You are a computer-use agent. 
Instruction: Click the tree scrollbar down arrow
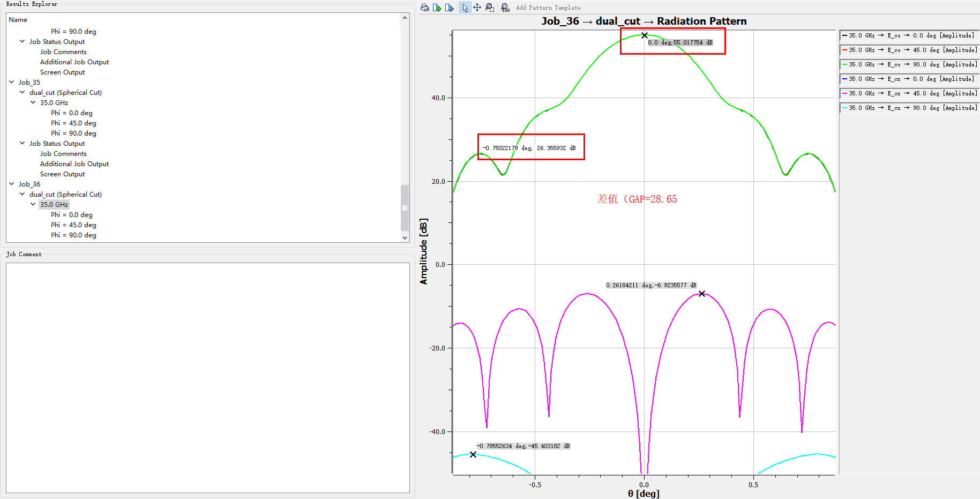405,237
